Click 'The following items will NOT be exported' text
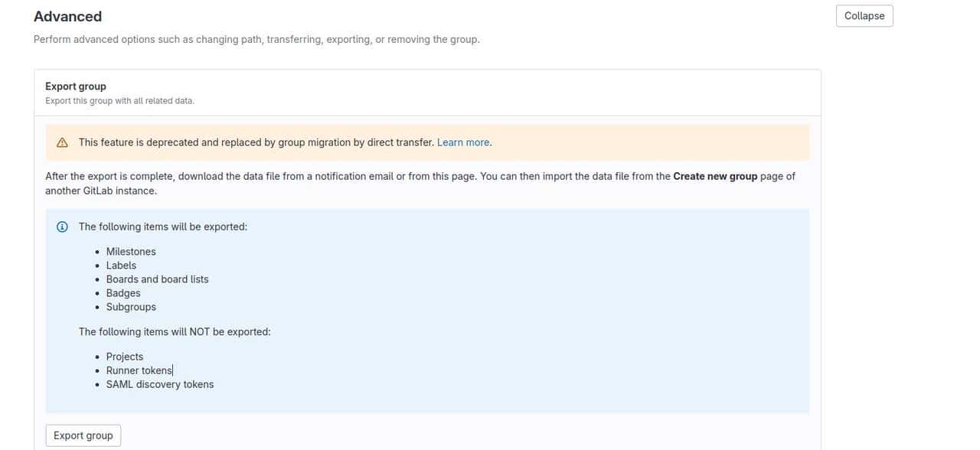980x450 pixels. (175, 332)
